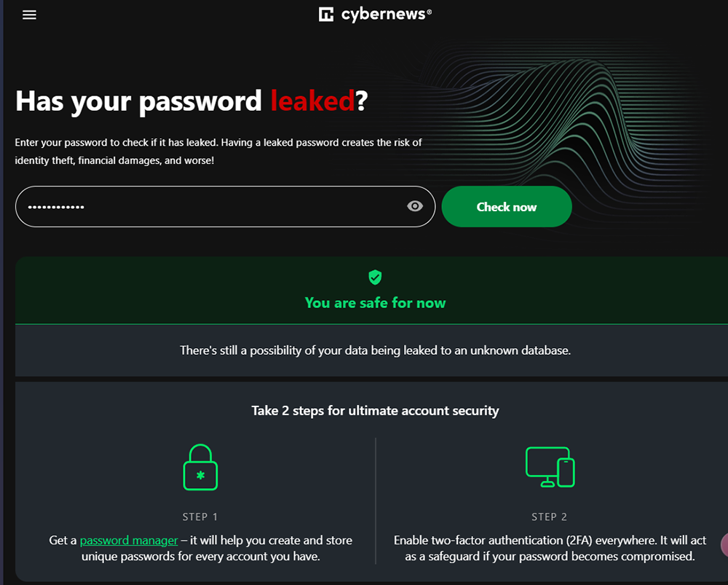Click the red word 'leaked' in heading
The image size is (728, 585).
[312, 101]
